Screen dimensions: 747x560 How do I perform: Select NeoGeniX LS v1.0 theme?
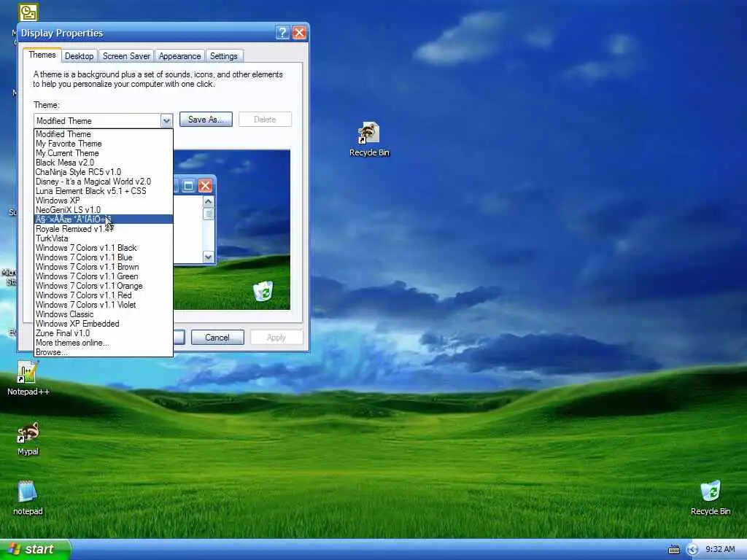click(104, 209)
